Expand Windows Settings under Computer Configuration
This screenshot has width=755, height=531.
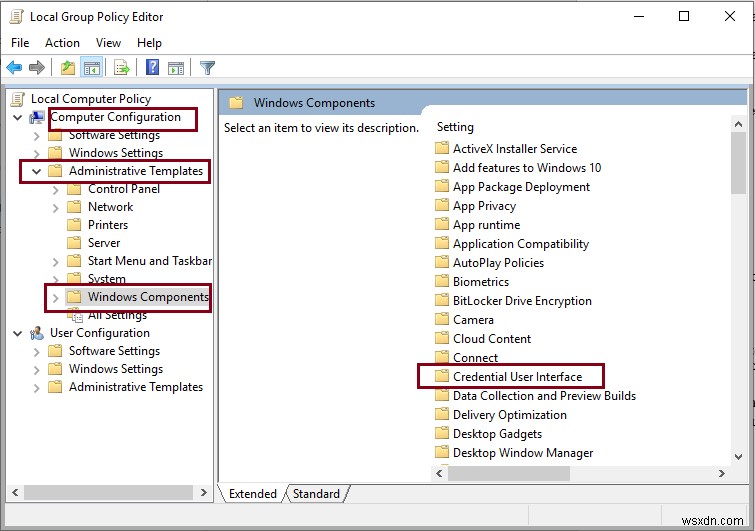click(x=37, y=154)
